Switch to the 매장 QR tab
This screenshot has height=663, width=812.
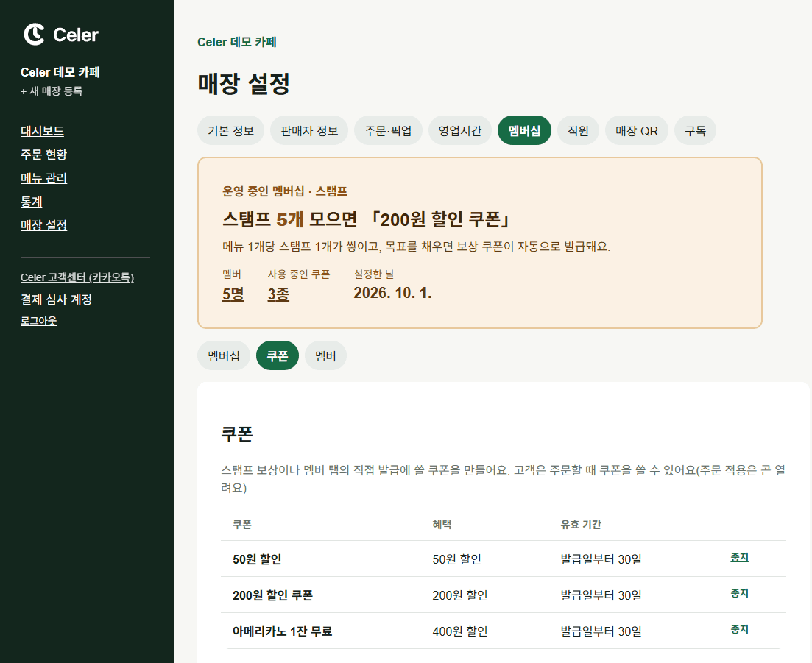[x=637, y=130]
